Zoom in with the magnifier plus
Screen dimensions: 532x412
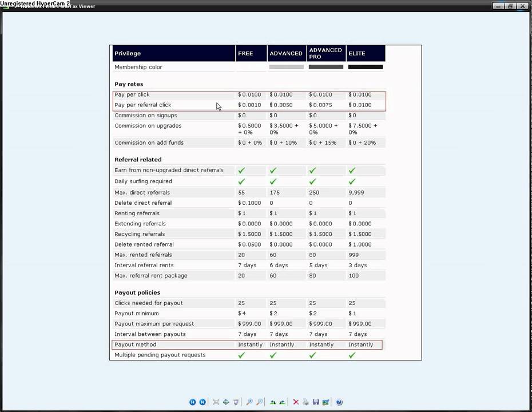click(249, 402)
